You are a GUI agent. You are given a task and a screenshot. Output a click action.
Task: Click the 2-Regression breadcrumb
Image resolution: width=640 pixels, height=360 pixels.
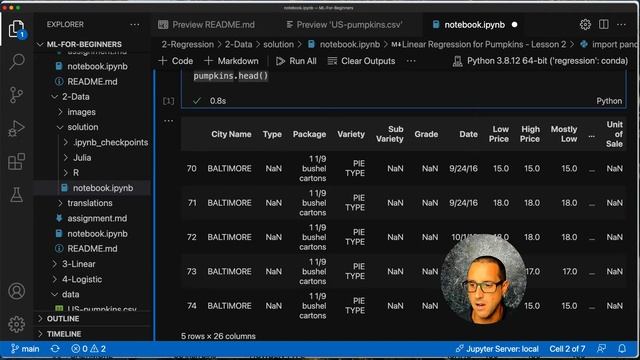187,44
